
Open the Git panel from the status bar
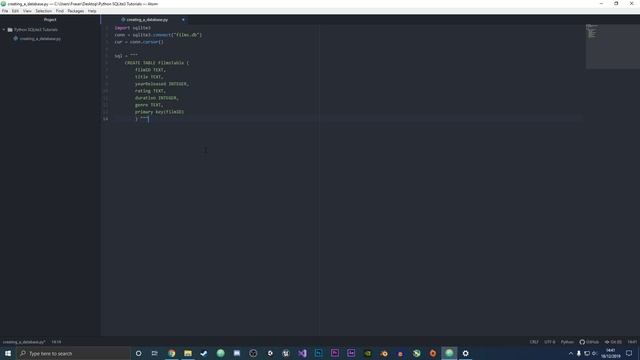coord(613,342)
